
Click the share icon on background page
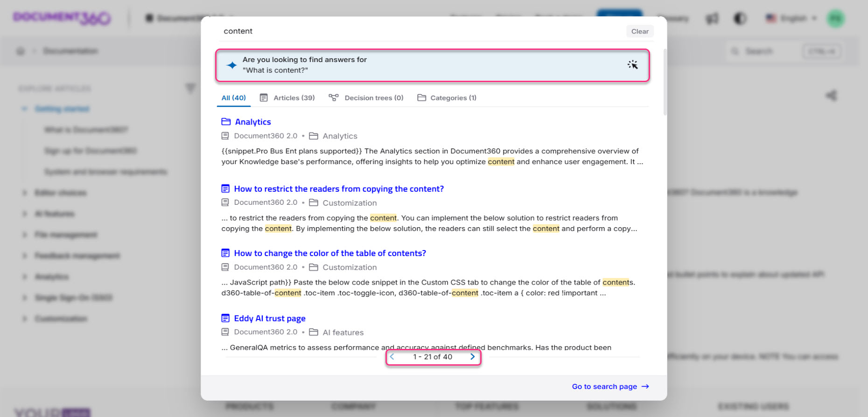tap(831, 96)
